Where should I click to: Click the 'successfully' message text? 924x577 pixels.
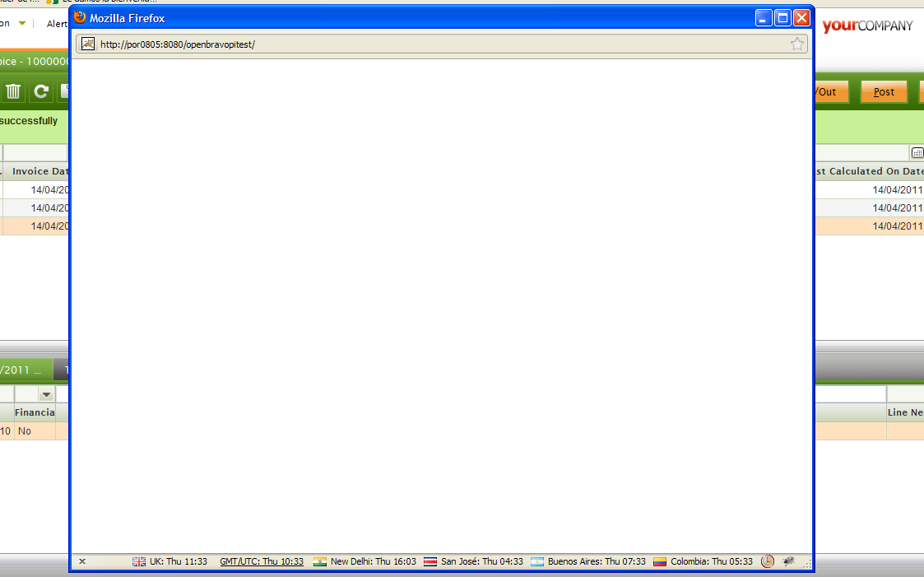[x=29, y=121]
